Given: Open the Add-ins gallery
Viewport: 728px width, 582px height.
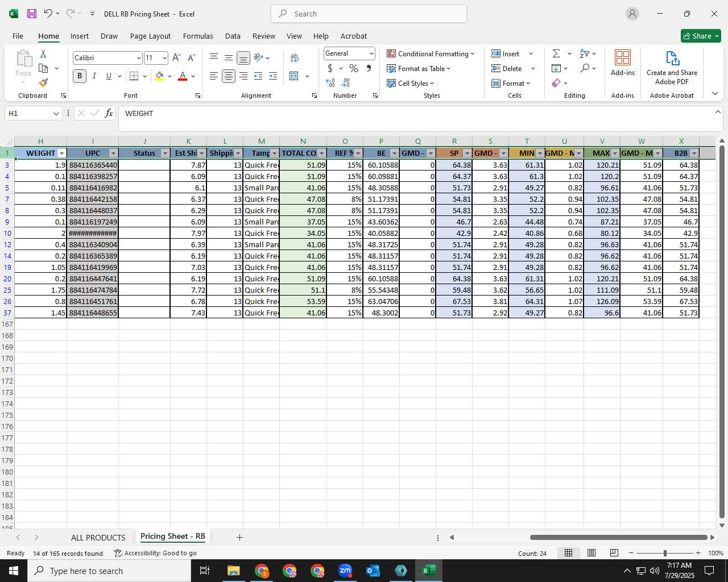Looking at the screenshot, I should [x=623, y=63].
